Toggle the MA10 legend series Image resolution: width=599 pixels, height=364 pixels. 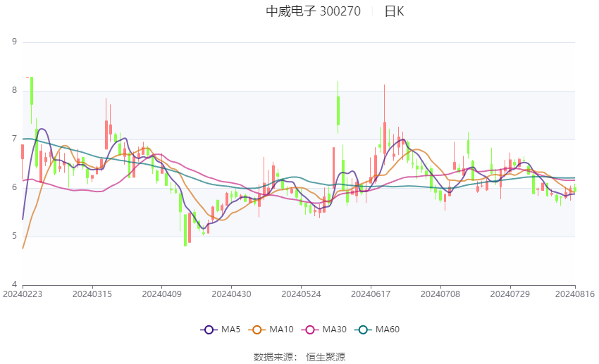(271, 330)
